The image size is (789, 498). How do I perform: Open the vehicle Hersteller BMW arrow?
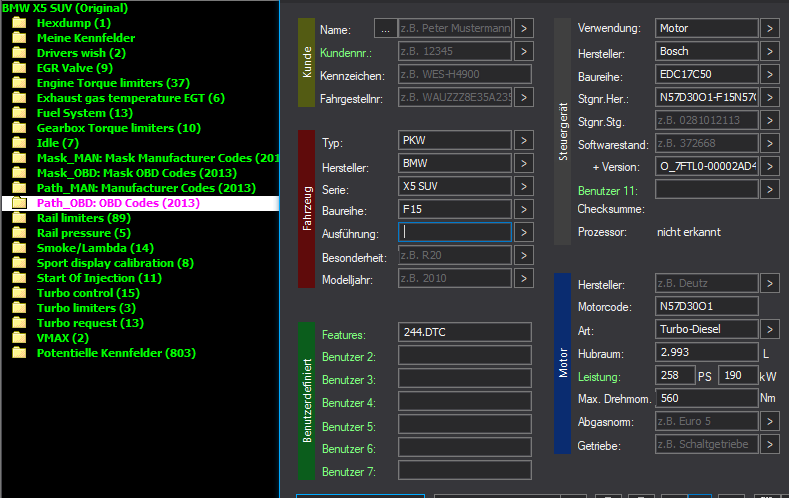524,163
